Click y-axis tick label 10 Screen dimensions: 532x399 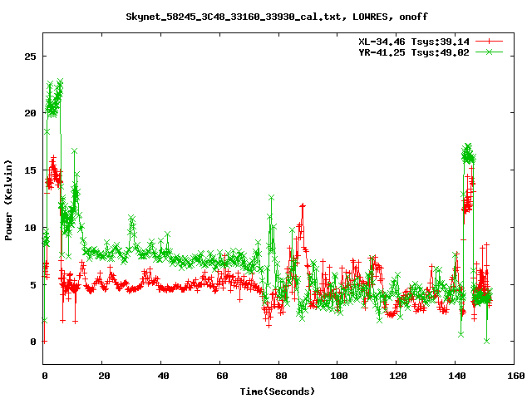point(30,227)
